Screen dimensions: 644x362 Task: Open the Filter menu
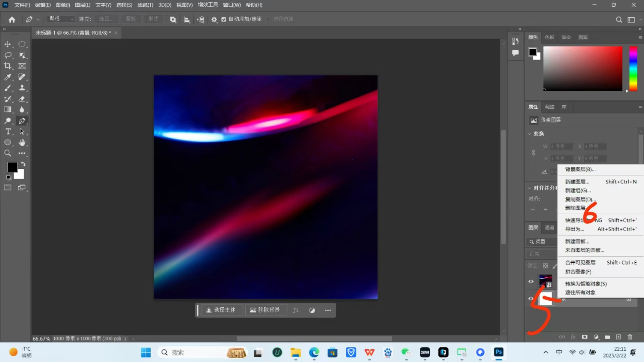click(x=145, y=5)
